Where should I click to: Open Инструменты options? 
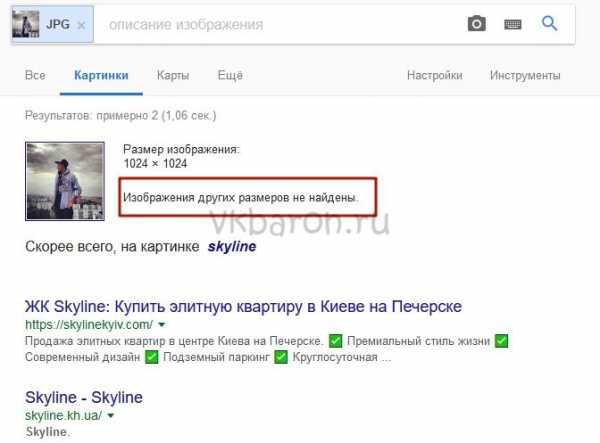(525, 75)
